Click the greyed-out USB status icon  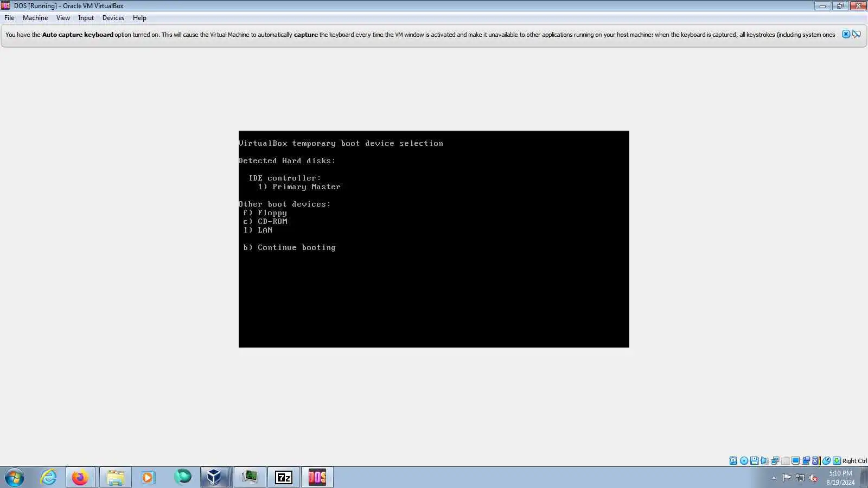click(785, 461)
